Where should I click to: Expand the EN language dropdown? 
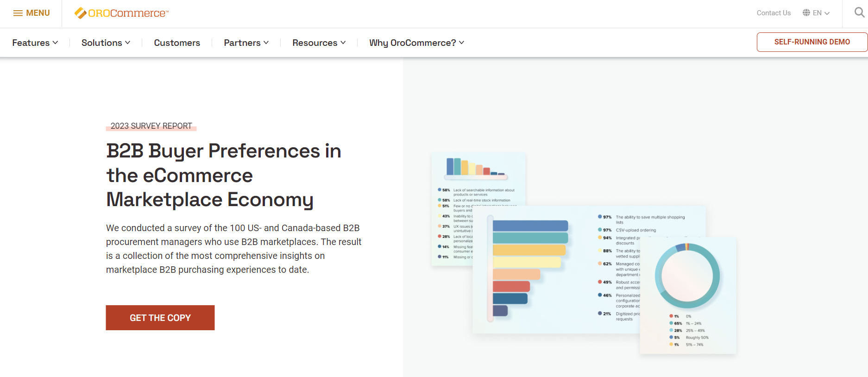(821, 13)
